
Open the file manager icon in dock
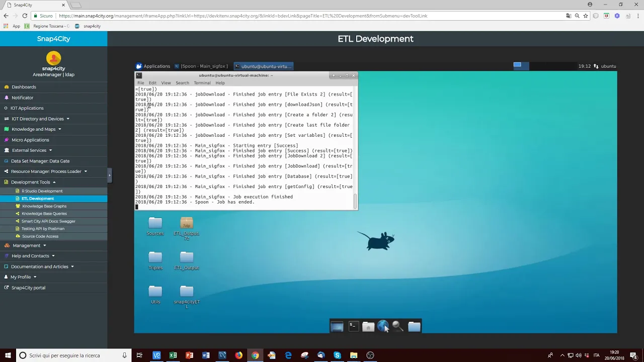click(368, 327)
